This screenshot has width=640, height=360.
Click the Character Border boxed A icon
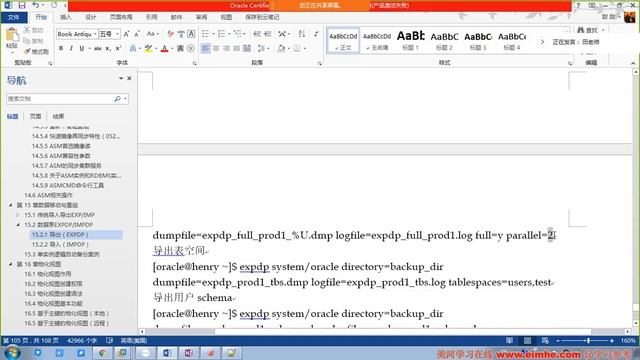point(191,34)
